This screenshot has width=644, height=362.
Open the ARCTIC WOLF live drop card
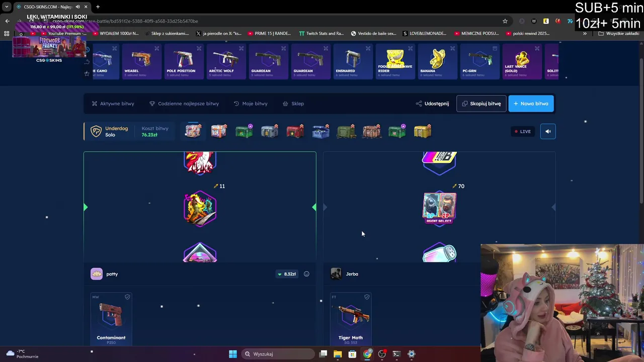[226, 62]
